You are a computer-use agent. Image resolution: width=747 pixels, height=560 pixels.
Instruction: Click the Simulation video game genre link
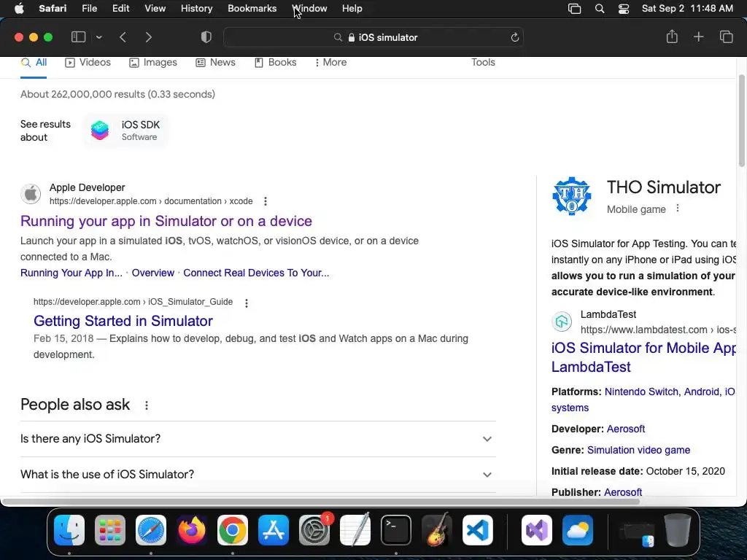click(638, 450)
